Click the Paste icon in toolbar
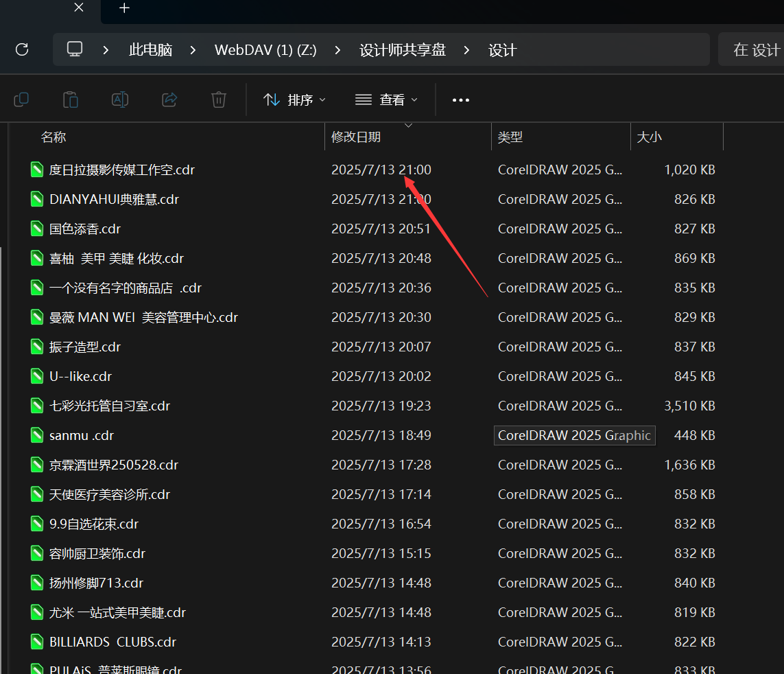 [x=71, y=100]
